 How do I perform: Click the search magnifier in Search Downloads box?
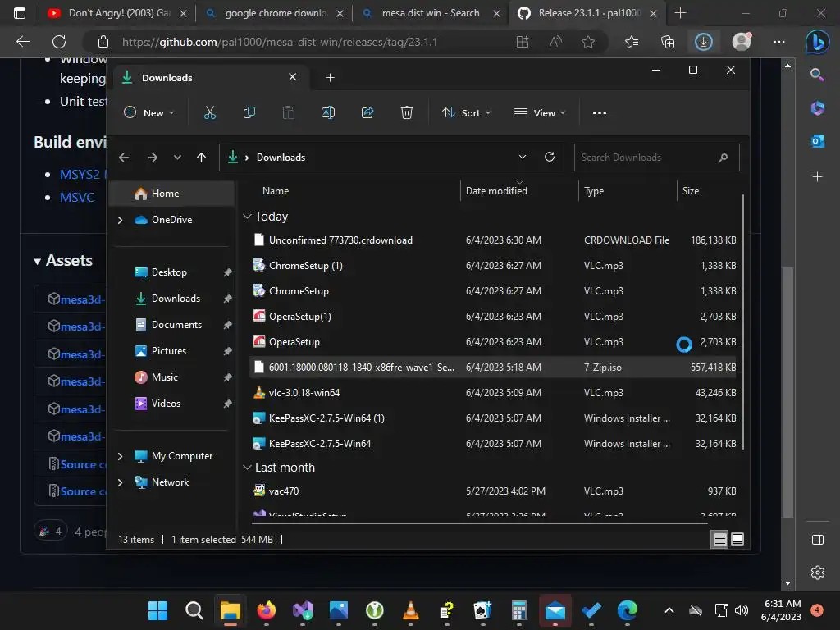point(723,157)
